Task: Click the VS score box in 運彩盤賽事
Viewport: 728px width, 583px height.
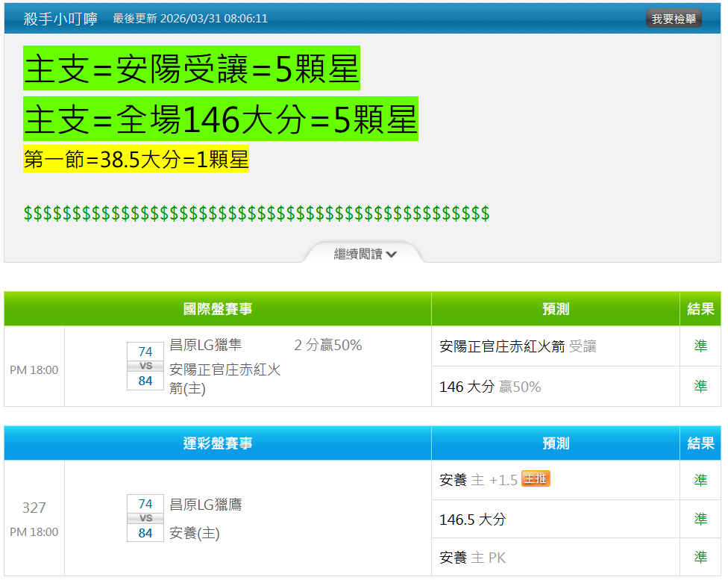Action: point(145,518)
